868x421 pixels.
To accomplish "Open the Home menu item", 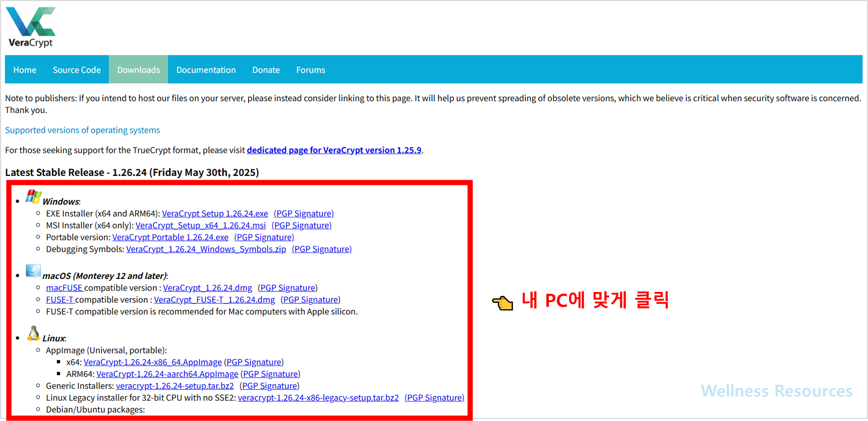I will (x=25, y=70).
